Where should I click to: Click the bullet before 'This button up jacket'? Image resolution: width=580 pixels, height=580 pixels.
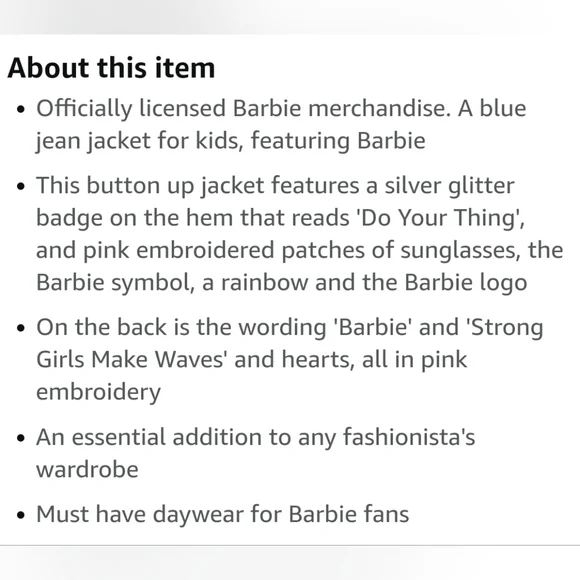(x=21, y=187)
